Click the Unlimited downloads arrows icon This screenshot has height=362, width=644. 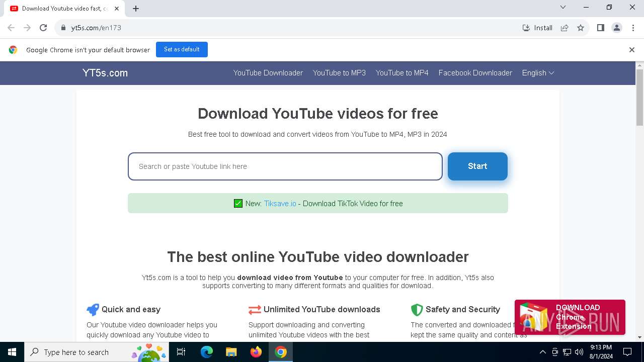coord(255,309)
